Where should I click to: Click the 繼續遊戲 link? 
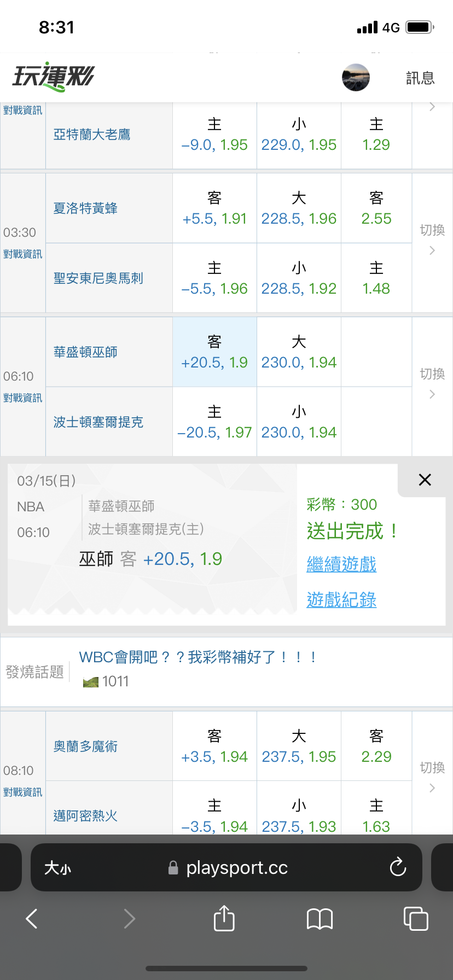[x=341, y=564]
